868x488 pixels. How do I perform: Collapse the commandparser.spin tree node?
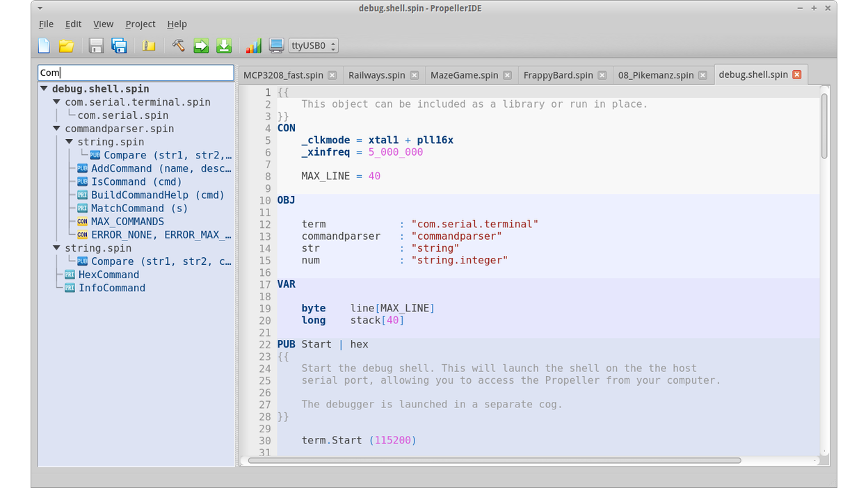(x=57, y=129)
